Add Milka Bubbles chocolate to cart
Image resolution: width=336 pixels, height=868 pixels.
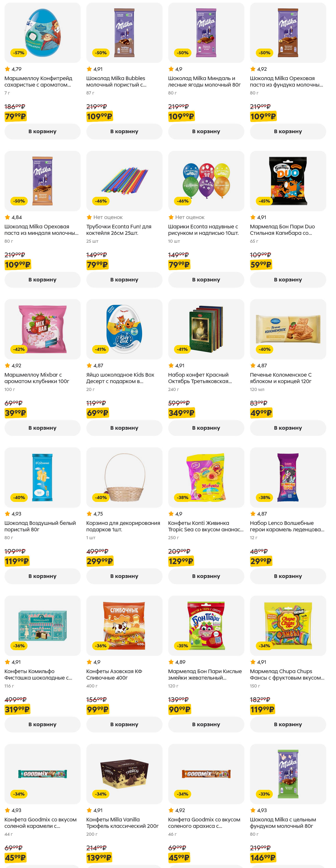tap(124, 132)
